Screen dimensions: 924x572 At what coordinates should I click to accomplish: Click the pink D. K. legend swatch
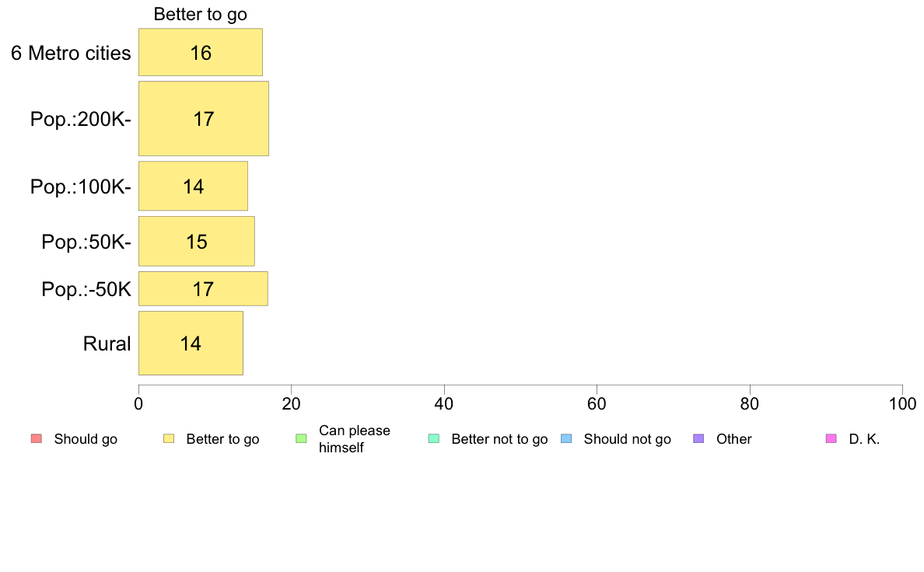[831, 439]
